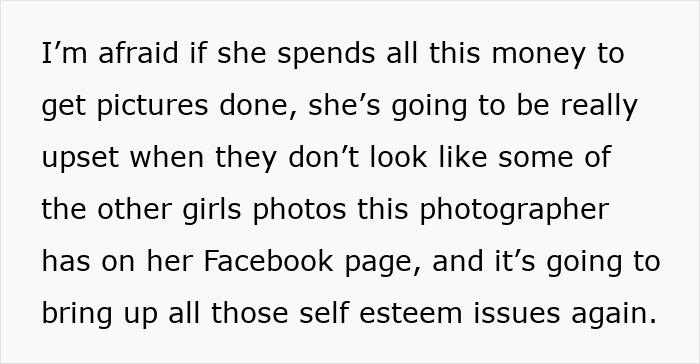The height and width of the screenshot is (364, 700).
Task: Click the word "photos" in fourth line
Action: coord(300,211)
